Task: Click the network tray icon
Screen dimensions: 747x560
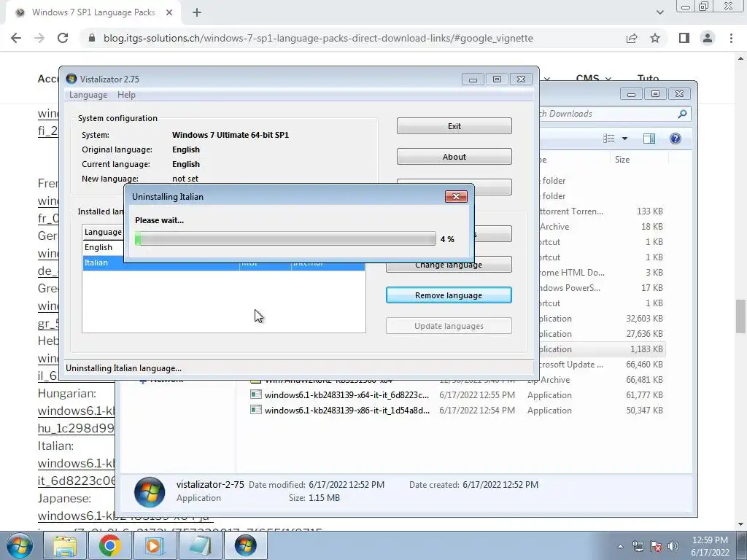Action: [x=638, y=546]
